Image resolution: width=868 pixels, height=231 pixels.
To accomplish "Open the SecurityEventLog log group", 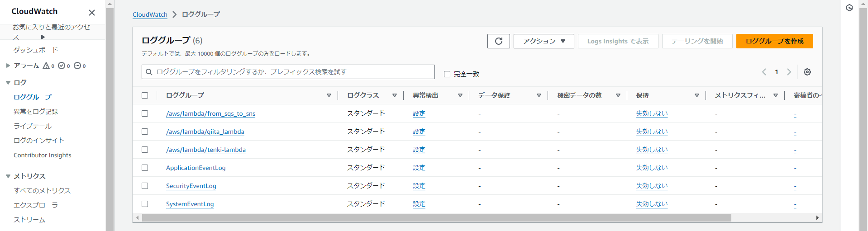I will click(x=191, y=186).
